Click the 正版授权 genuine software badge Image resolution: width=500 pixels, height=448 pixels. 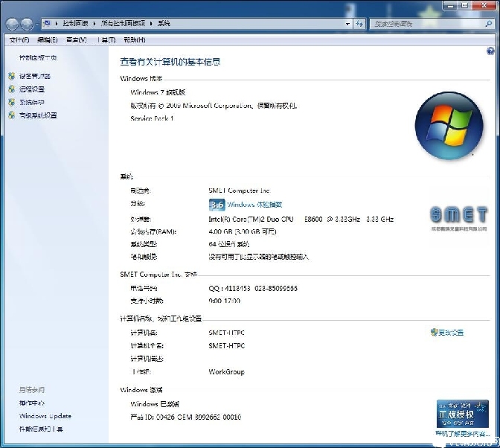[462, 414]
